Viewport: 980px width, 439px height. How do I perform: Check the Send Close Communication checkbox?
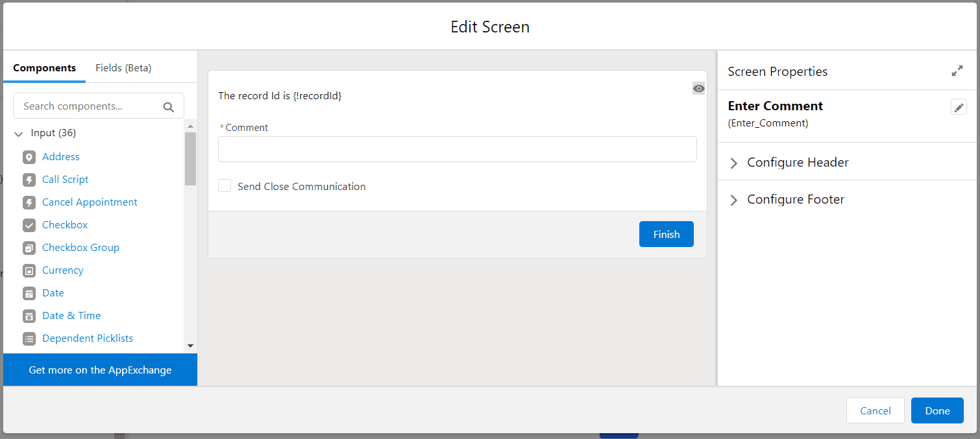[225, 186]
